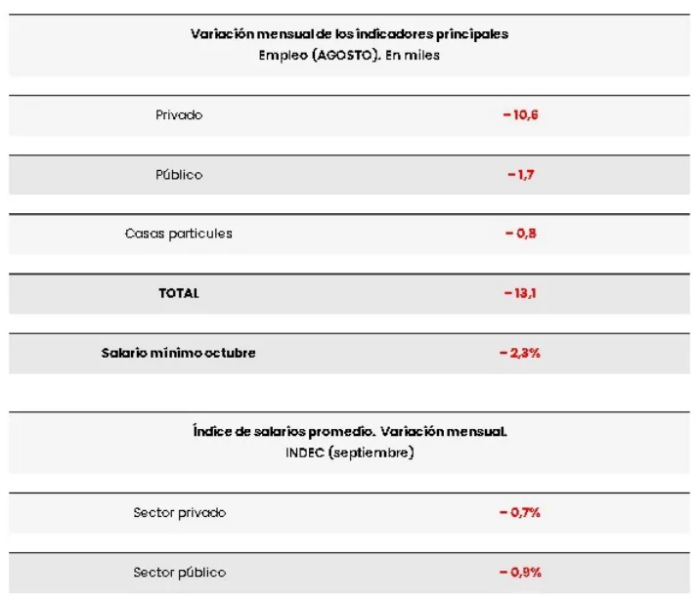
Task: Select the 'Casas particules' row label
Action: pyautogui.click(x=179, y=235)
